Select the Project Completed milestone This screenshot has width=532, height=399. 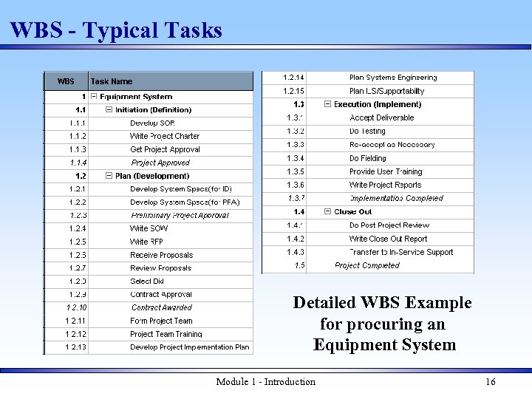tap(367, 265)
